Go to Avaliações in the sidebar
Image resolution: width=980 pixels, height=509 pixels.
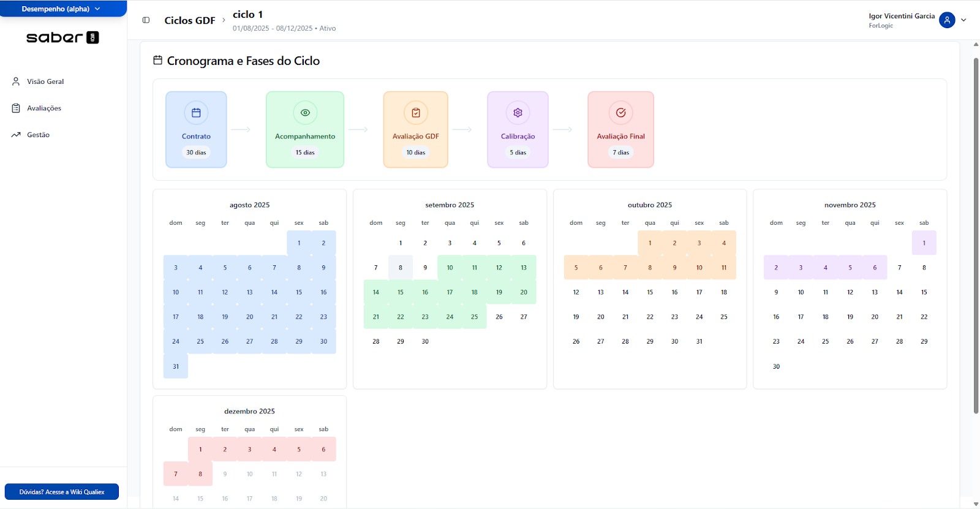coord(44,108)
